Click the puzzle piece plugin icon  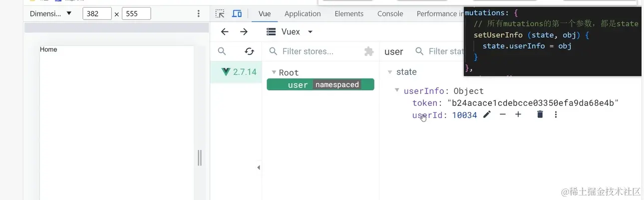pyautogui.click(x=369, y=51)
